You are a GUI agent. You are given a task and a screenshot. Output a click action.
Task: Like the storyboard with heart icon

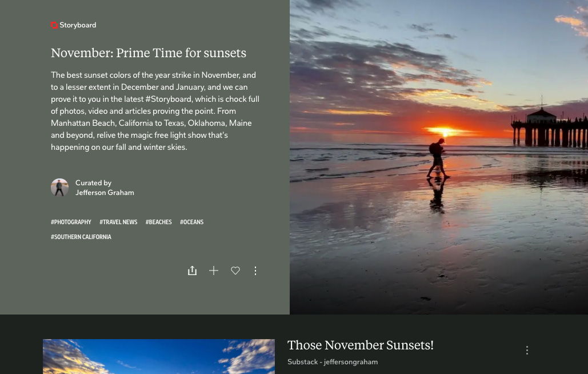(235, 270)
